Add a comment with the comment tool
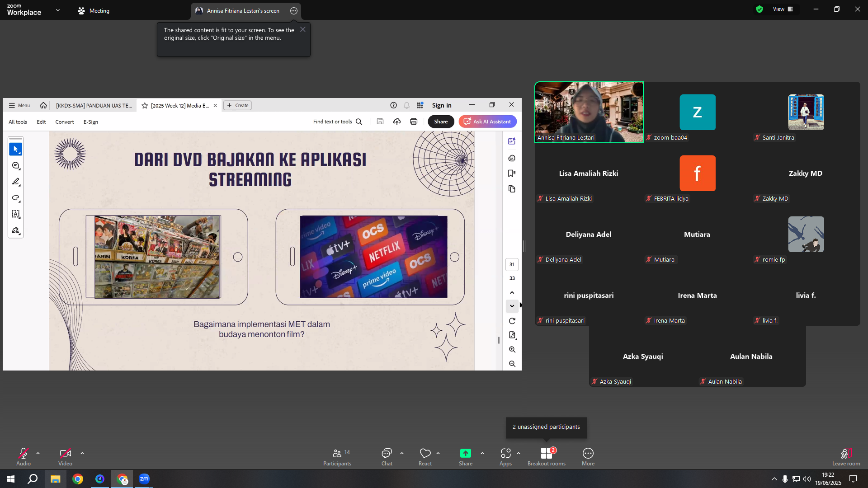This screenshot has width=868, height=488. tap(16, 166)
